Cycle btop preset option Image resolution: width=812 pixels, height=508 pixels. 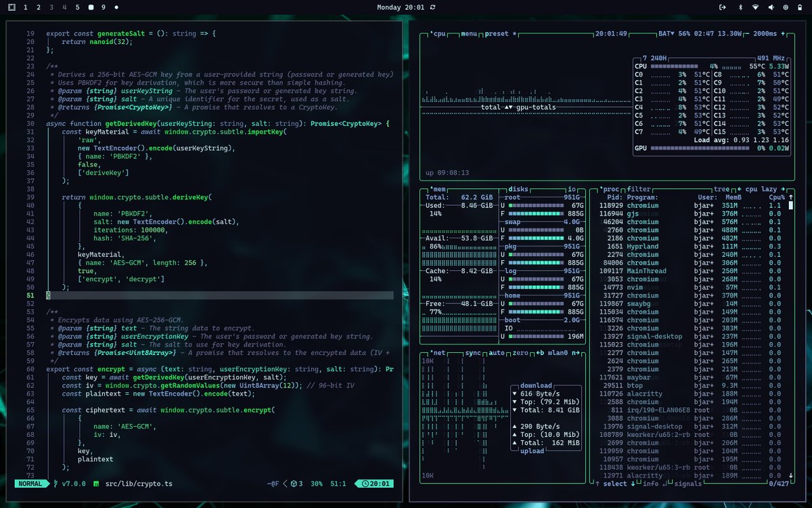tap(501, 33)
